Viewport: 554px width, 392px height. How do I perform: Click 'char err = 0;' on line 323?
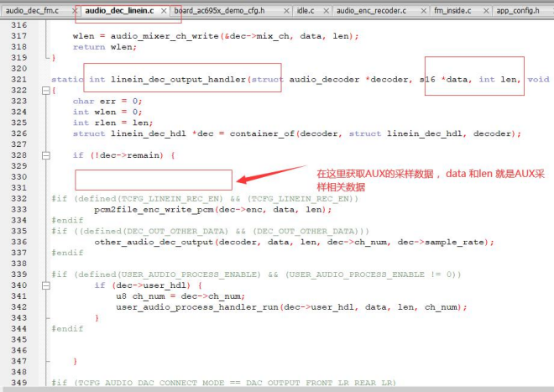[107, 102]
